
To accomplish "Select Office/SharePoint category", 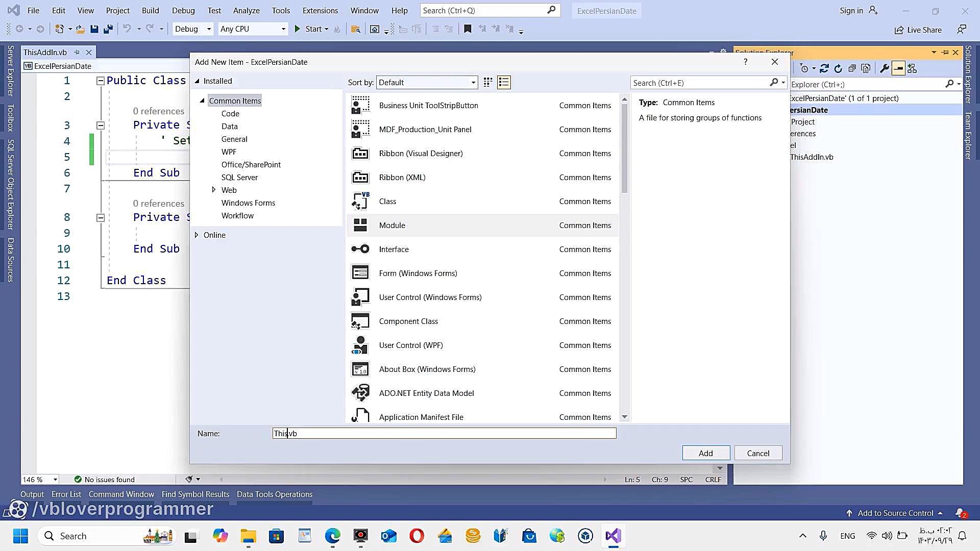I will coord(251,164).
